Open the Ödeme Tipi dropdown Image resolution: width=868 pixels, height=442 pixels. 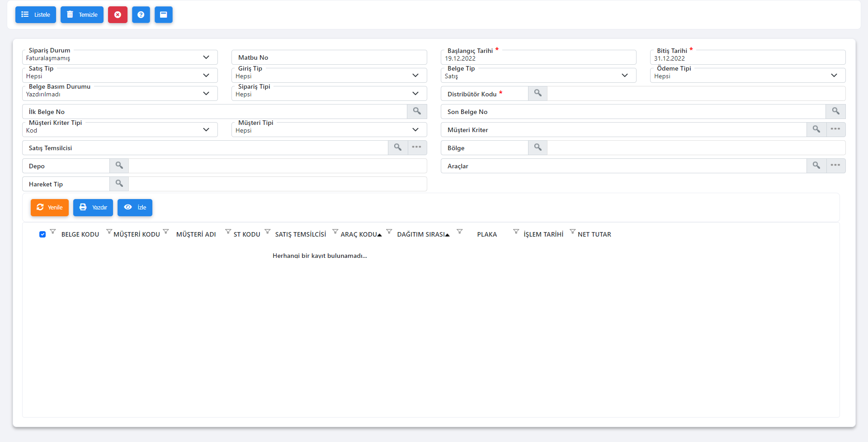[747, 76]
